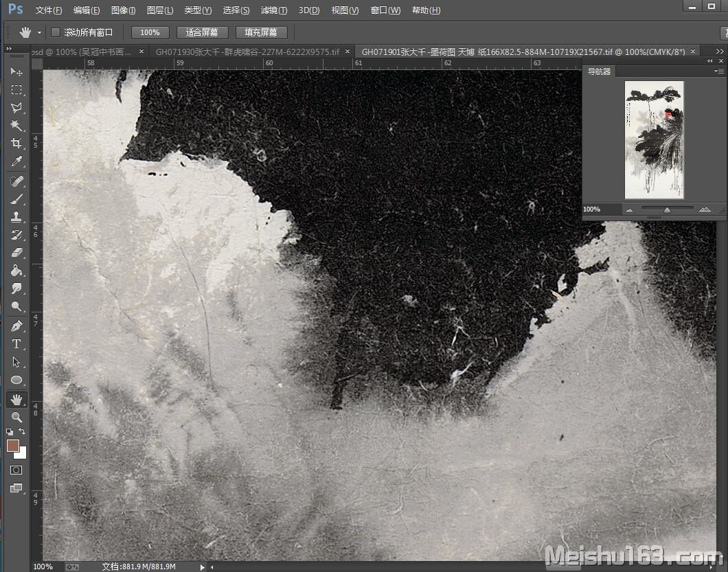The width and height of the screenshot is (728, 572).
Task: Click the Navigator zoom slider handle
Action: coord(667,210)
